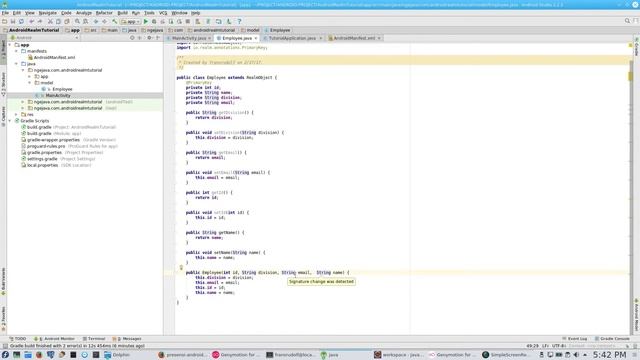The width and height of the screenshot is (640, 360).
Task: Expand the res folder
Action: click(x=17, y=114)
